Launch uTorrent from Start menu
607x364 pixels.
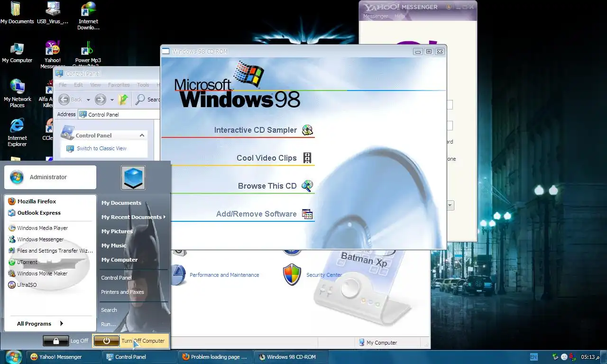tap(27, 262)
